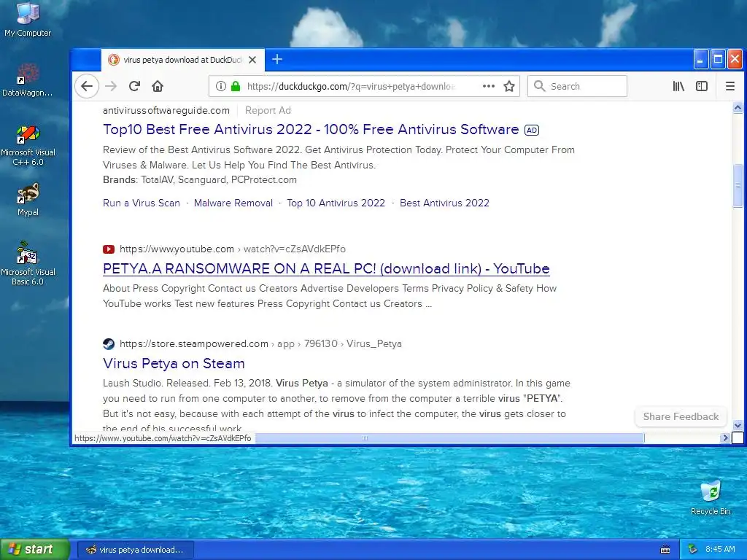Image resolution: width=747 pixels, height=560 pixels.
Task: Click the Report Ad link
Action: [268, 111]
